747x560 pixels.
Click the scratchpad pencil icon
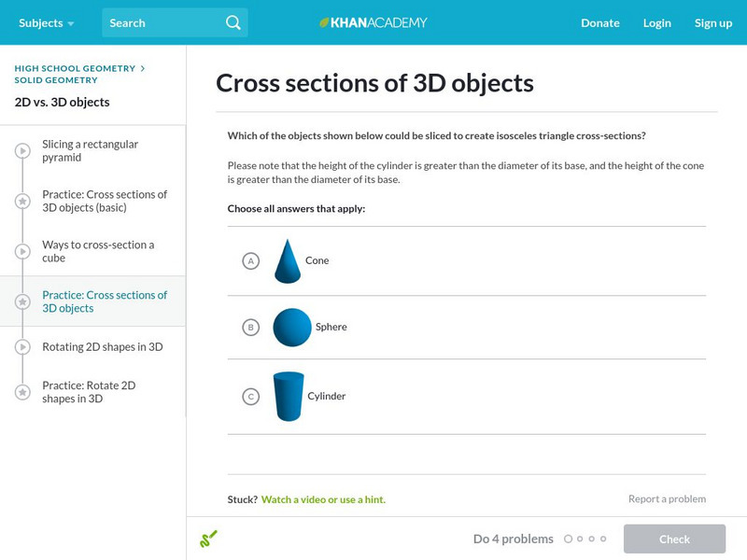(208, 539)
